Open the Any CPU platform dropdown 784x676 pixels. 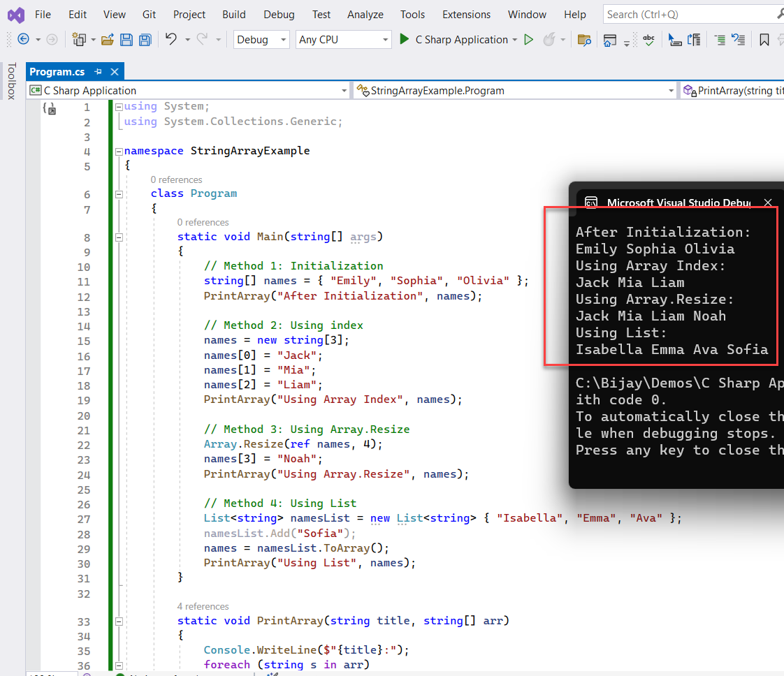click(343, 40)
